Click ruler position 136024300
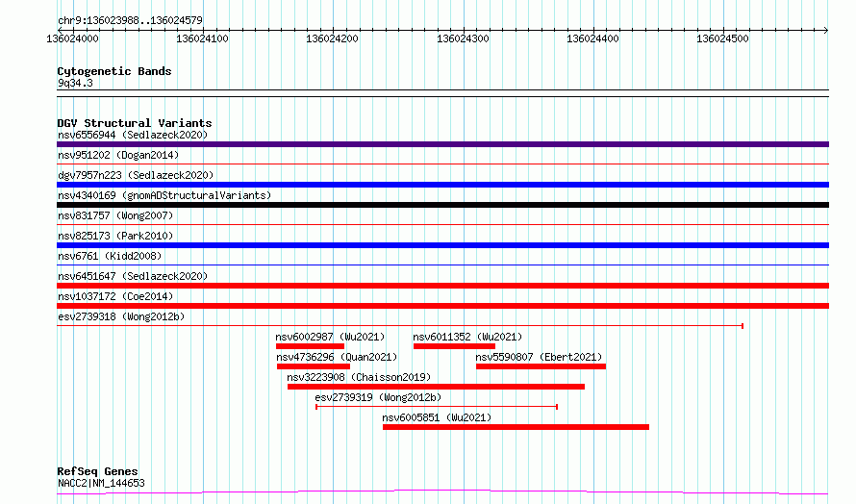This screenshot has width=856, height=504. 463,38
